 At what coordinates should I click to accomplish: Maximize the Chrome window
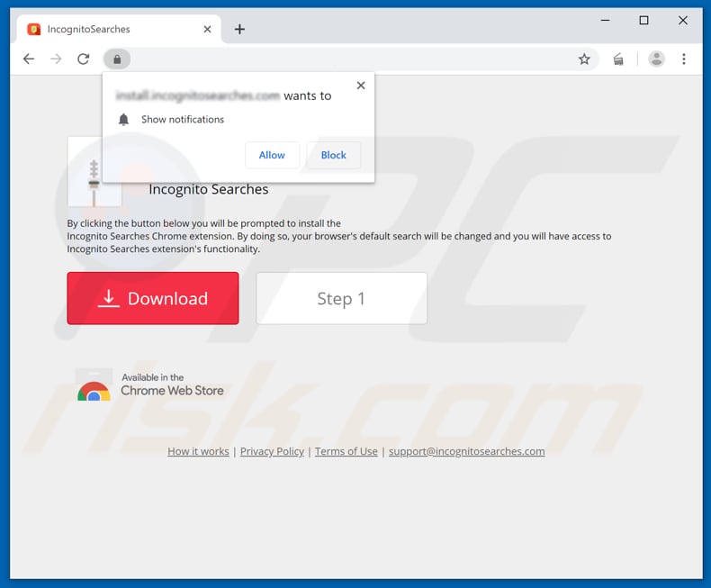pyautogui.click(x=643, y=21)
